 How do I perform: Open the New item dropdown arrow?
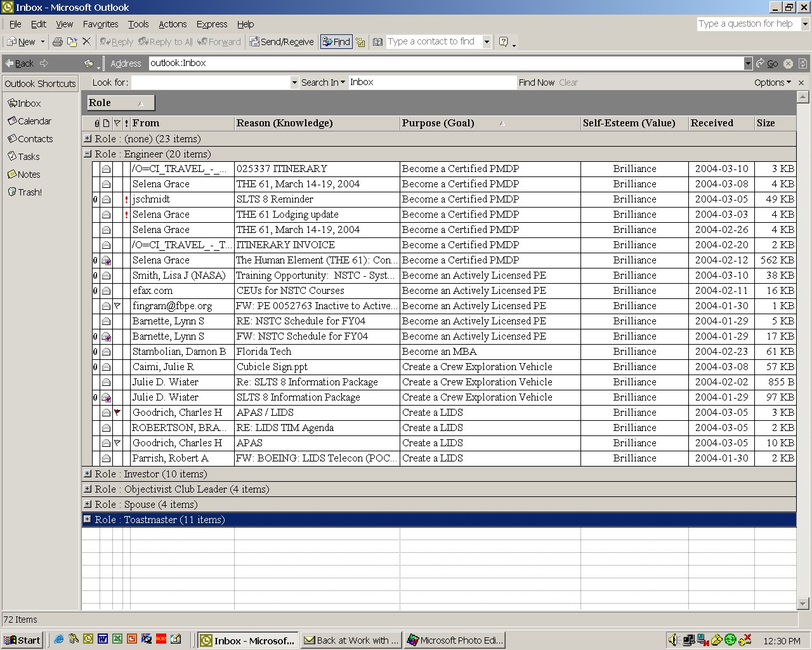tap(43, 42)
